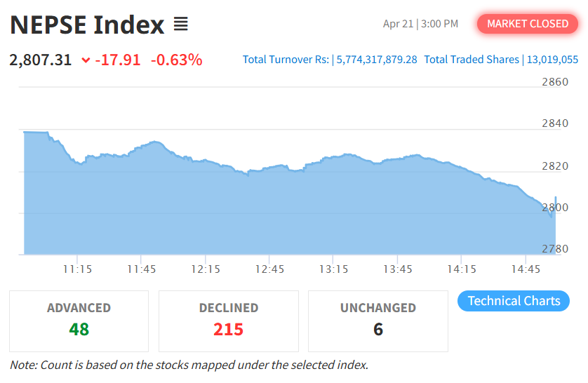Open the menu icon beside NEPSE Index
Viewport: 588px width, 383px height.
[x=181, y=25]
